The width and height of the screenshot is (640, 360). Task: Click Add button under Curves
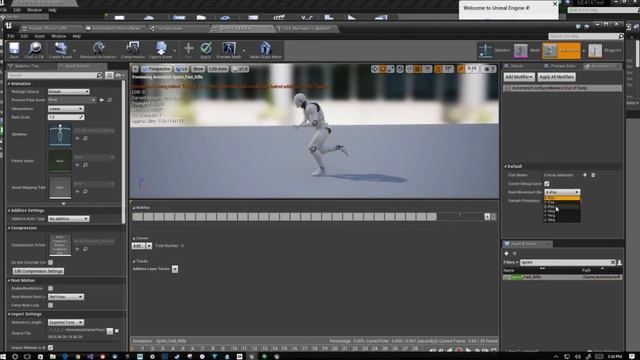[138, 246]
